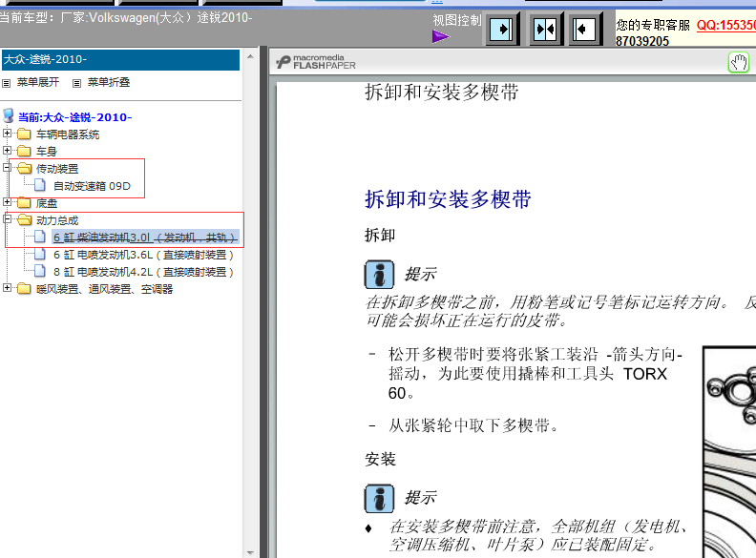Image resolution: width=756 pixels, height=558 pixels.
Task: Click the 3.6L engine page icon
Action: 40,254
